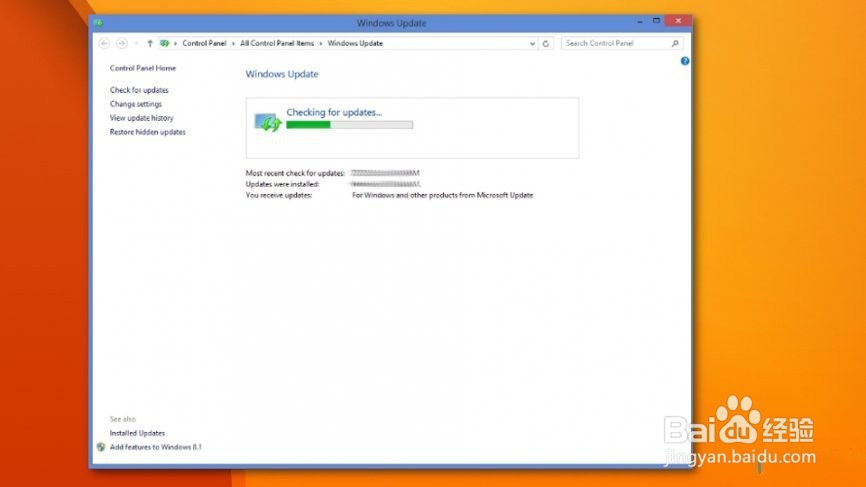The height and width of the screenshot is (487, 866).
Task: Focus the Search Control Panel field
Action: click(622, 43)
